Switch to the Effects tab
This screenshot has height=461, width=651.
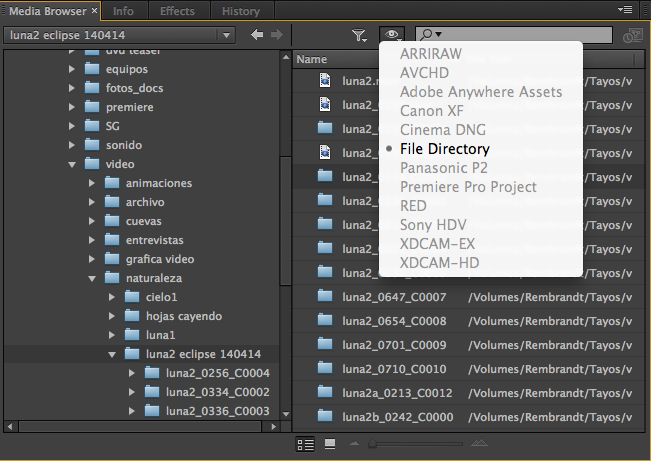[x=178, y=11]
